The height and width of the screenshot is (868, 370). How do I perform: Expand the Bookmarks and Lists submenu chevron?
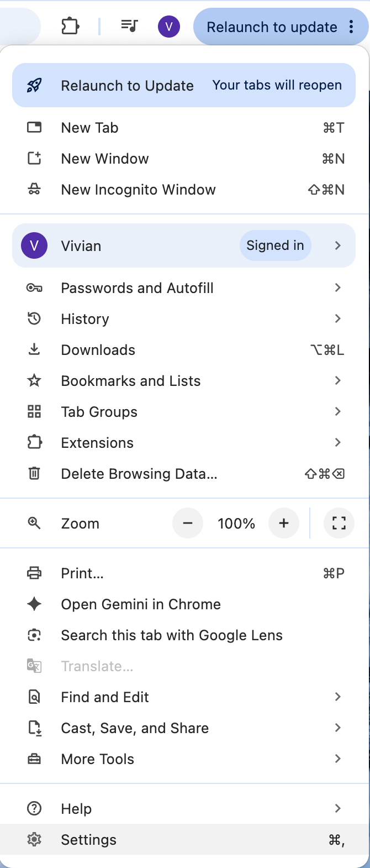click(x=338, y=380)
